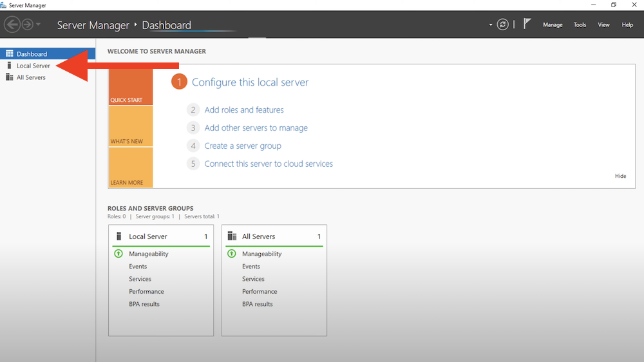
Task: Click Events in Local Server tile
Action: 138,266
